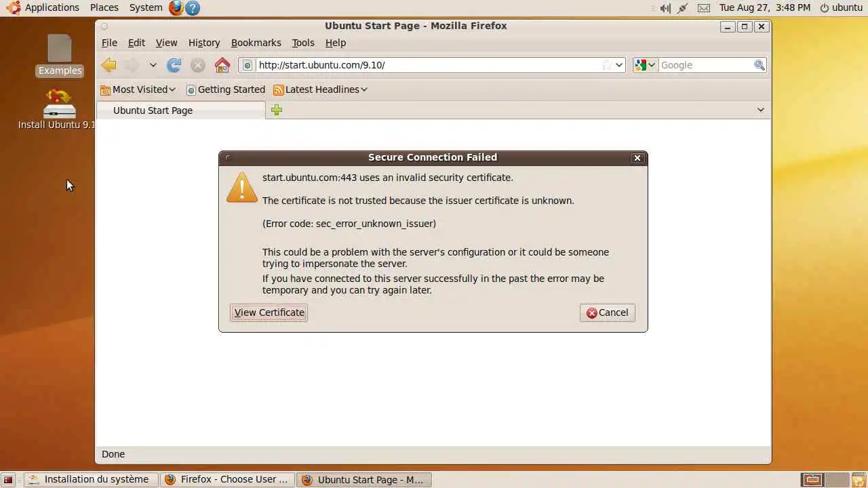Screen dimensions: 868x488
Task: Open a new tab with the plus icon
Action: (277, 110)
